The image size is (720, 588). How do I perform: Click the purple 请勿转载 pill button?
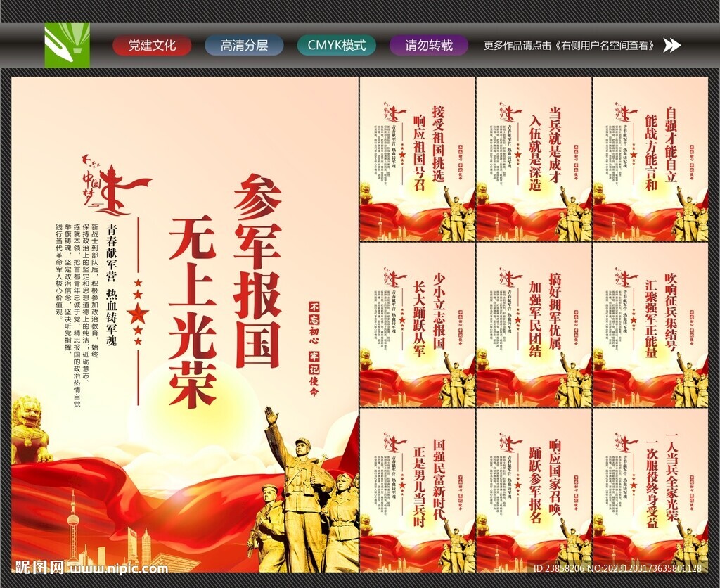pyautogui.click(x=429, y=46)
